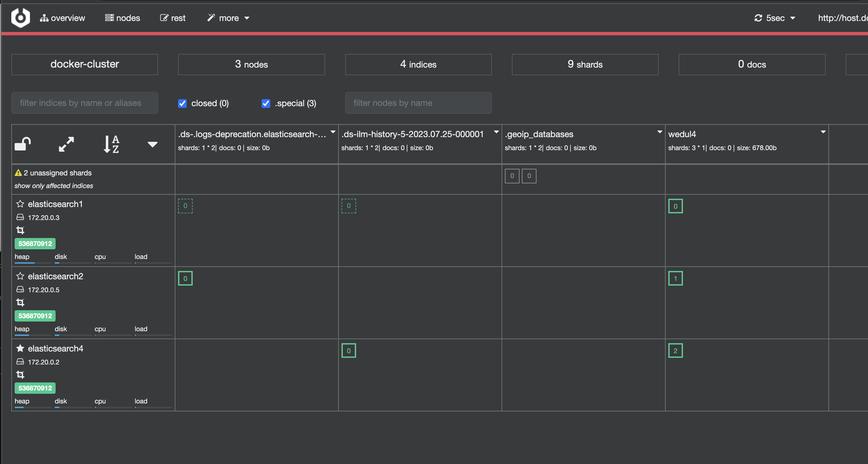
Task: Open the more menu
Action: [228, 18]
